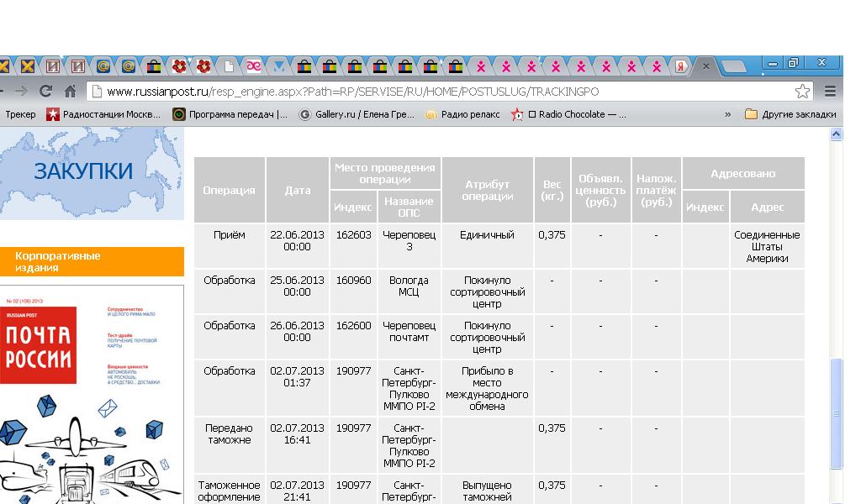The image size is (861, 504).
Task: Select the date 02.07.2013 16:41
Action: point(297,444)
